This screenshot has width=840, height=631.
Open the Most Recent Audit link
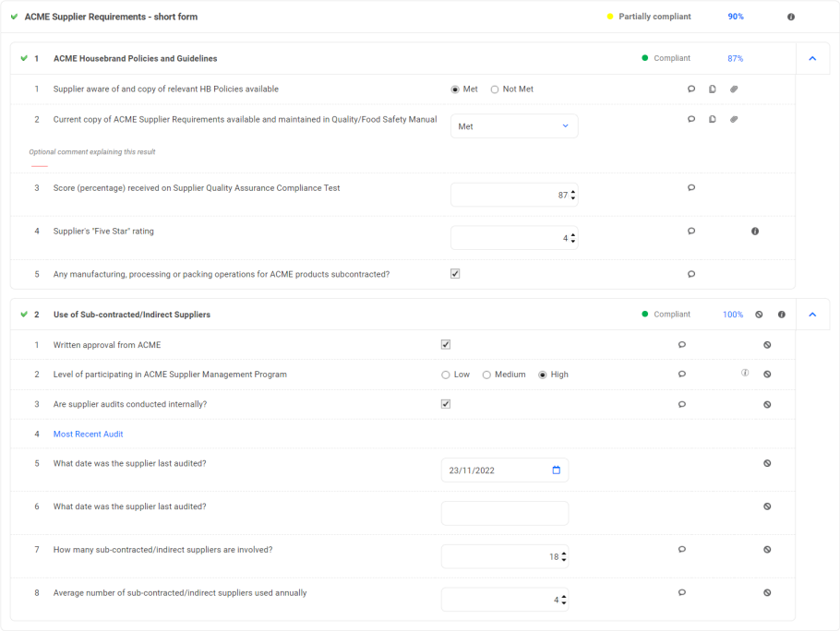coord(88,435)
